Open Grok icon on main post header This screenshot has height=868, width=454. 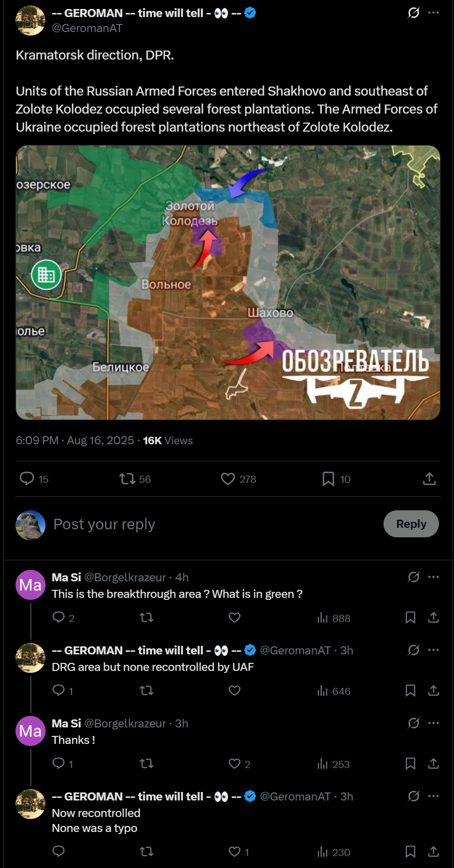tap(413, 13)
